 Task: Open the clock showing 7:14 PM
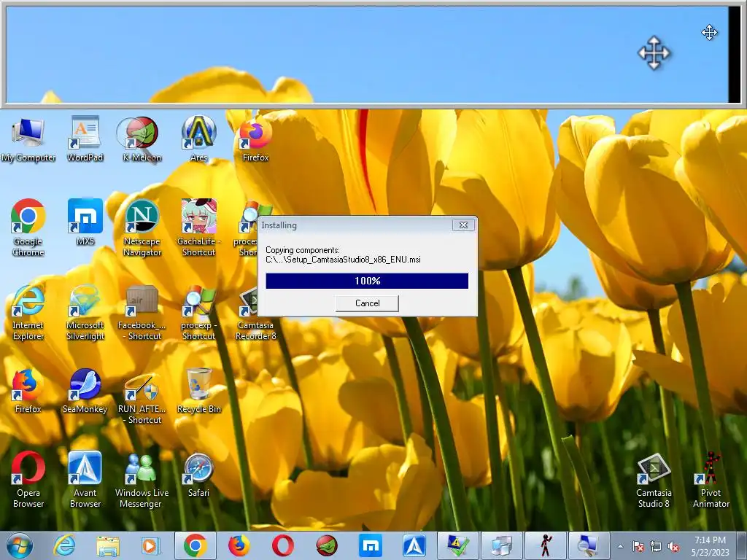[x=710, y=546]
